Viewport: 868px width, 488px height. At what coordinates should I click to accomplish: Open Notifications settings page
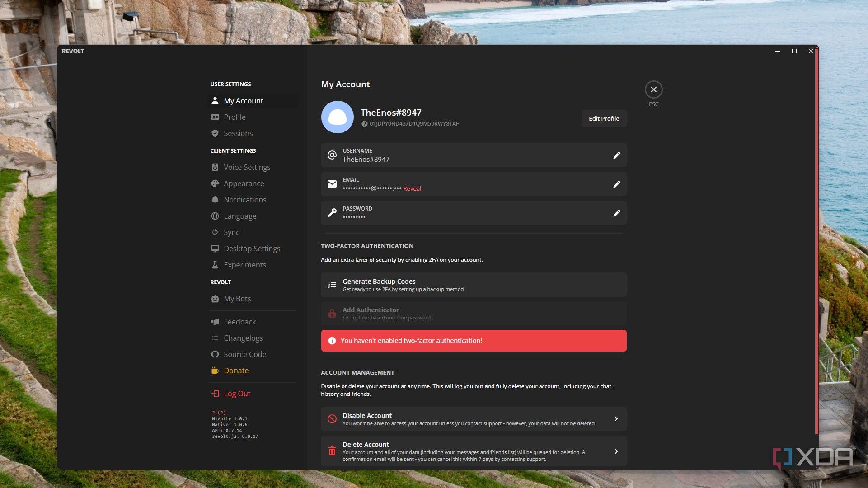coord(253,200)
